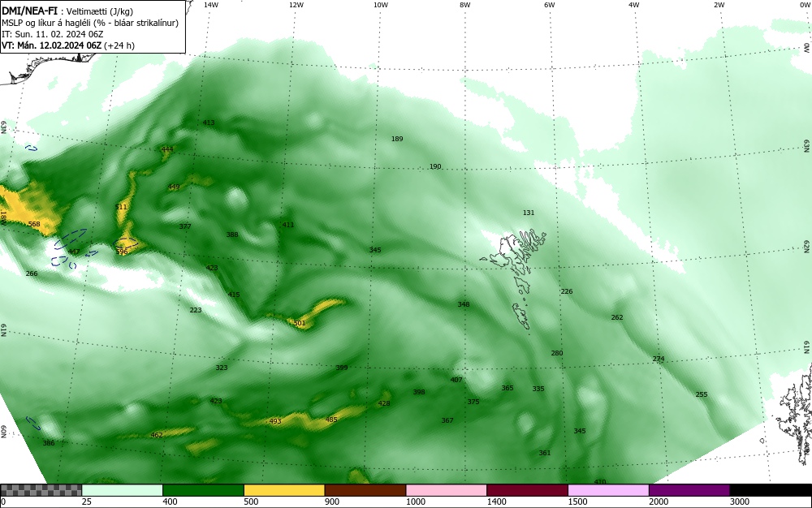Viewport: 812px width, 508px height.
Task: Pick the dark maroon 1400–1500 legend swatch
Action: 527,490
